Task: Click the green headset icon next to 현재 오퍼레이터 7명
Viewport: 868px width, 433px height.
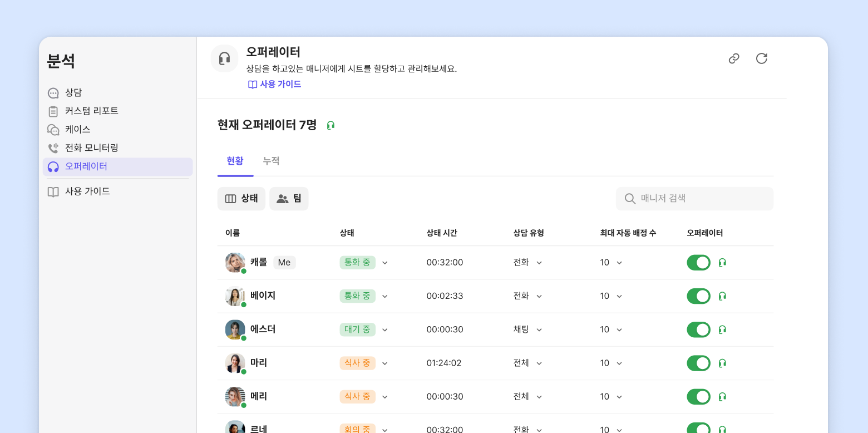Action: [331, 126]
